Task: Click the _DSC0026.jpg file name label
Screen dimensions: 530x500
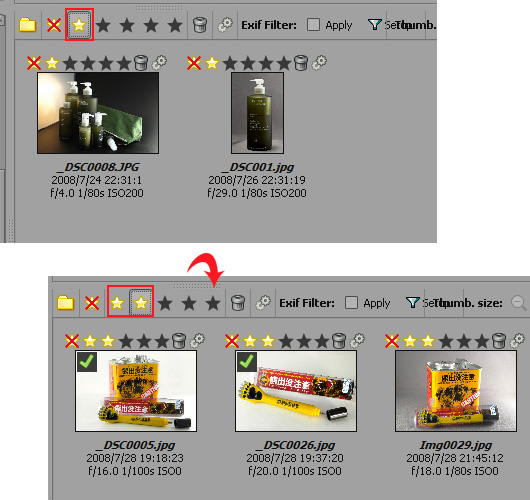Action: pos(295,445)
